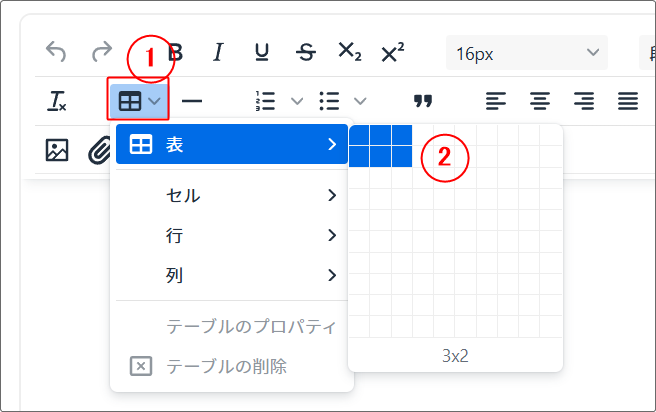Viewport: 656px width, 412px height.
Task: Expand the numbered list style dropdown
Action: click(297, 101)
